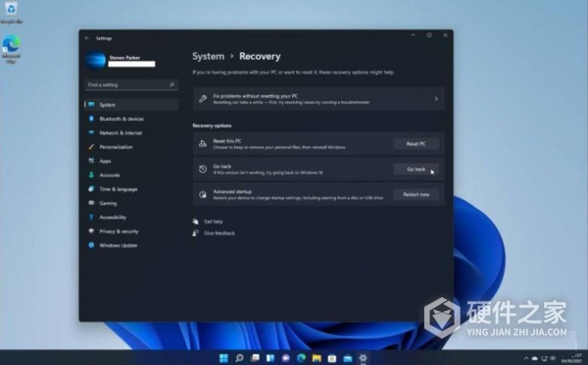Maximize the Settings window

(x=429, y=35)
